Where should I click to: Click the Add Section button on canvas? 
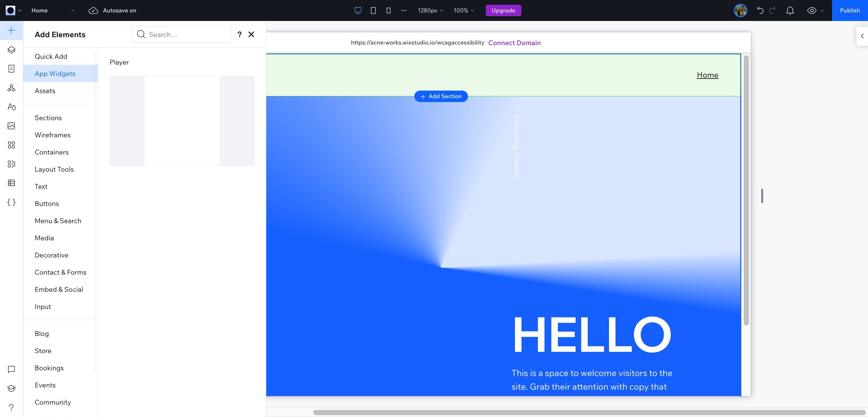point(441,96)
